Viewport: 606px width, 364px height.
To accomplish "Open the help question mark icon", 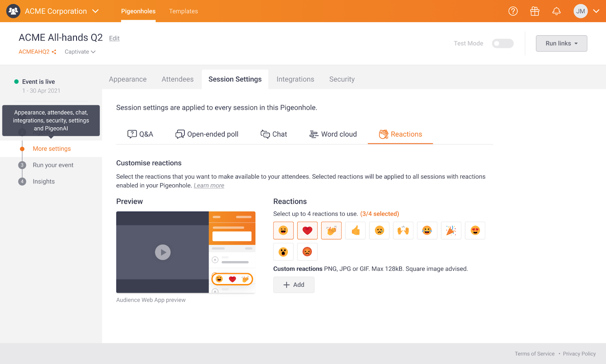I will tap(513, 11).
